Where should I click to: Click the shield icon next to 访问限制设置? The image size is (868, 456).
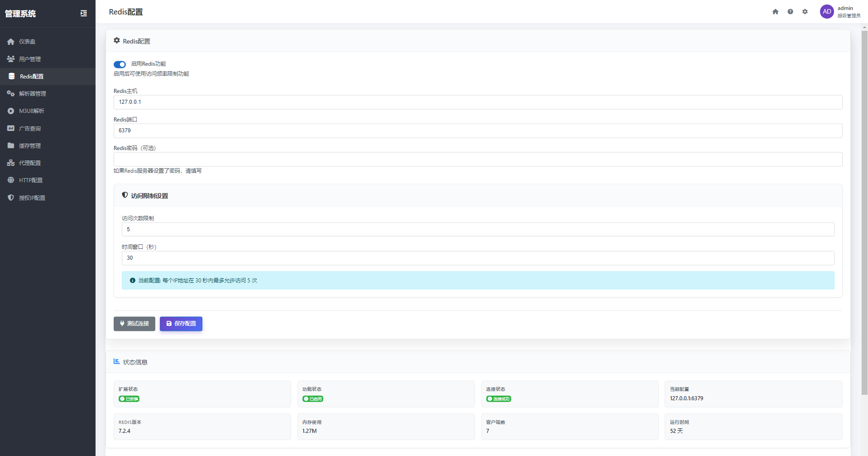(125, 195)
